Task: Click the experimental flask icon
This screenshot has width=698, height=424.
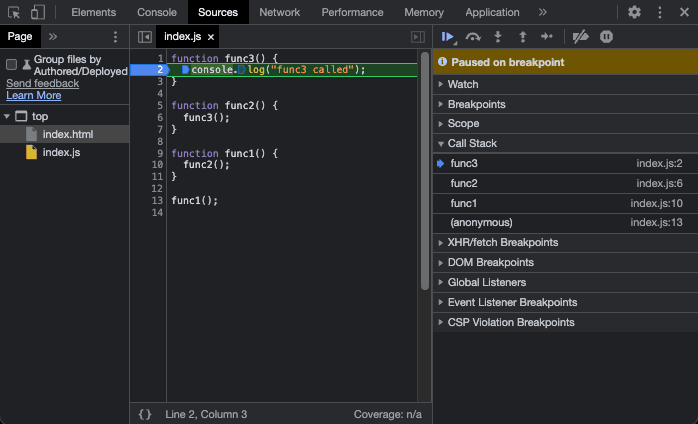Action: tap(26, 65)
